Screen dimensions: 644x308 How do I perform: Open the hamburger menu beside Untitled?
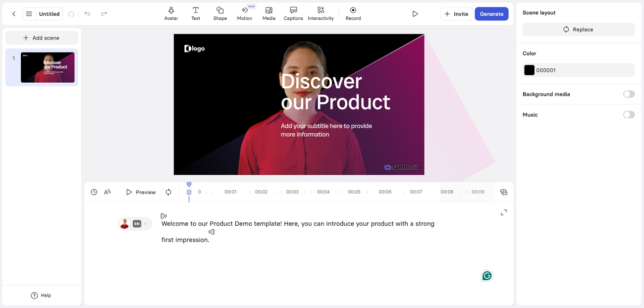point(29,14)
